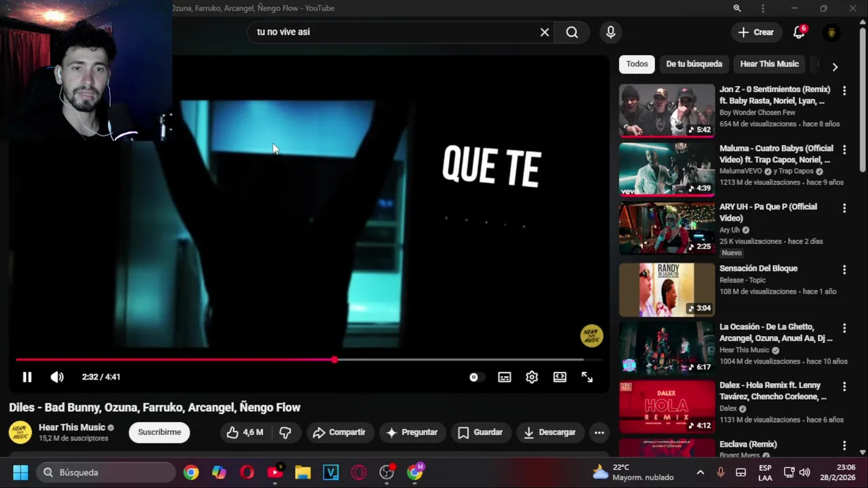Image resolution: width=868 pixels, height=488 pixels.
Task: Open the ESP LAA language switcher
Action: pyautogui.click(x=765, y=472)
